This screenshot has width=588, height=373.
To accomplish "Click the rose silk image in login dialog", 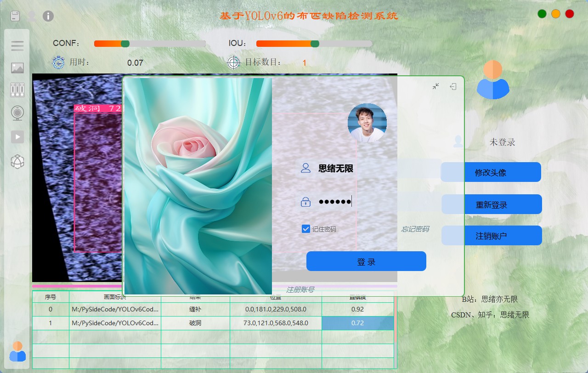I will pos(198,186).
